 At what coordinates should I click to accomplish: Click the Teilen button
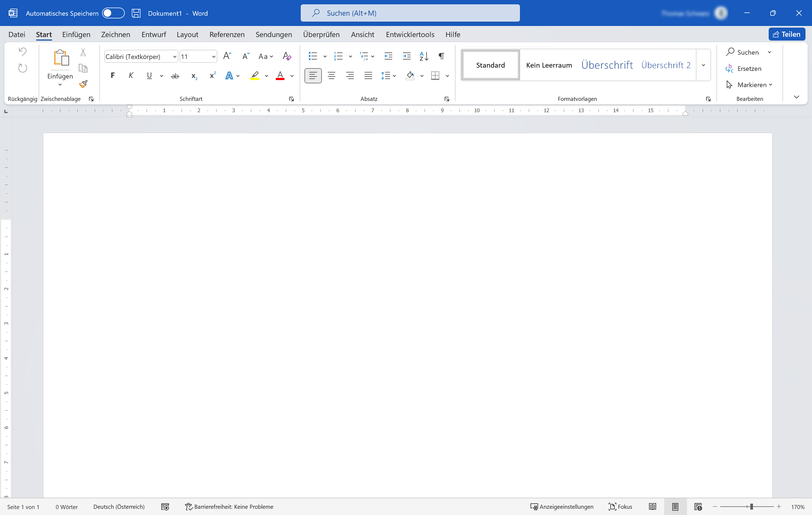click(787, 34)
